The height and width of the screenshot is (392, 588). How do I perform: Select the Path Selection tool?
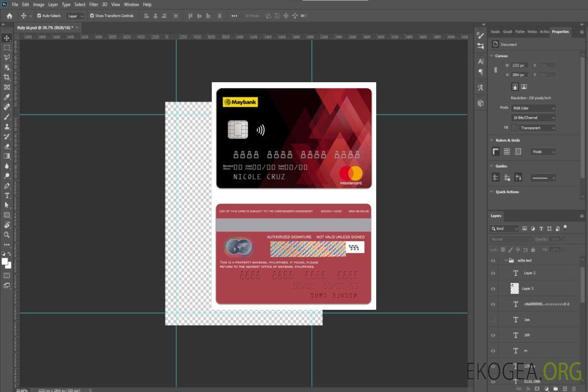(7, 205)
